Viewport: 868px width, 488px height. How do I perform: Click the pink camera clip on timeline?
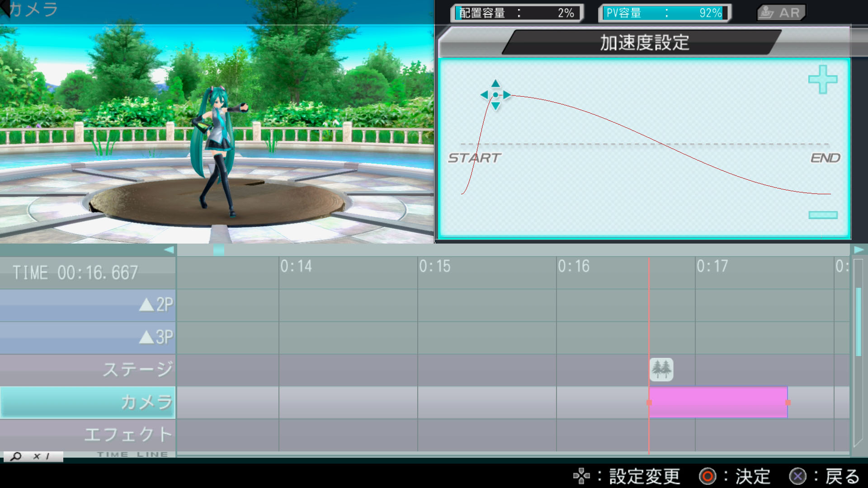pyautogui.click(x=718, y=402)
